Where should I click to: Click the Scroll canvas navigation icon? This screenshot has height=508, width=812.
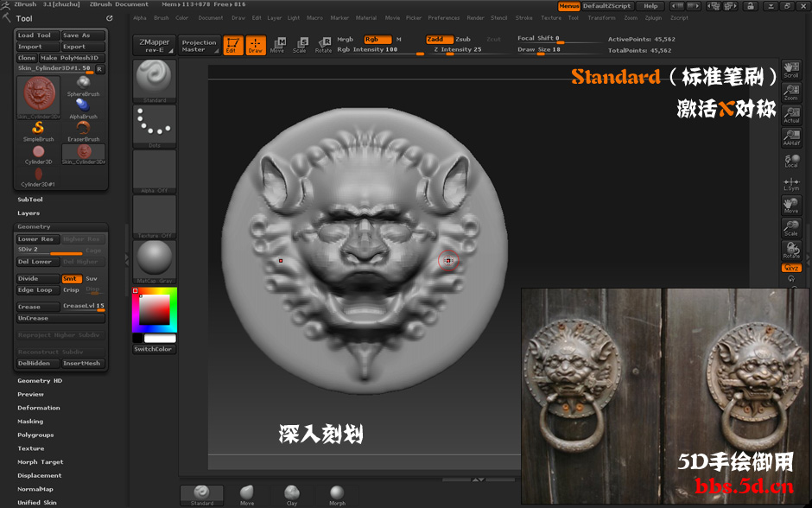pyautogui.click(x=791, y=70)
